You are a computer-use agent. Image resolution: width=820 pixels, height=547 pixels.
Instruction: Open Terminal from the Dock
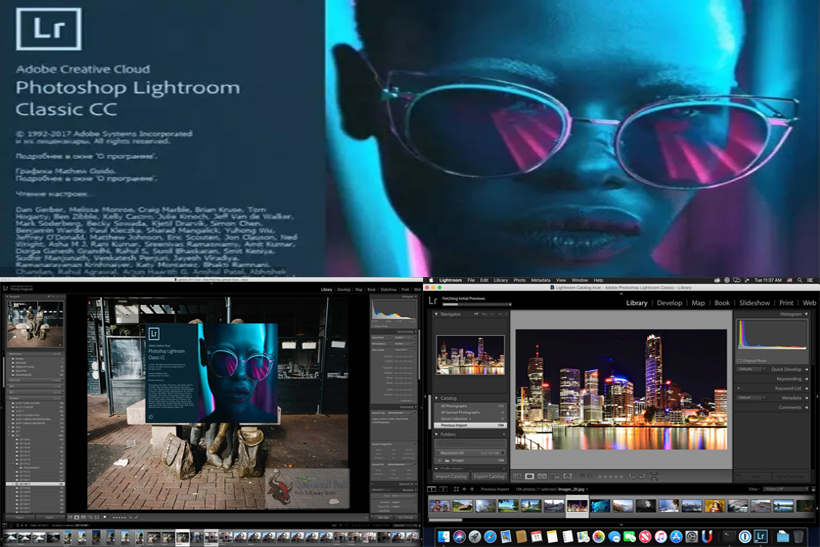tap(729, 537)
